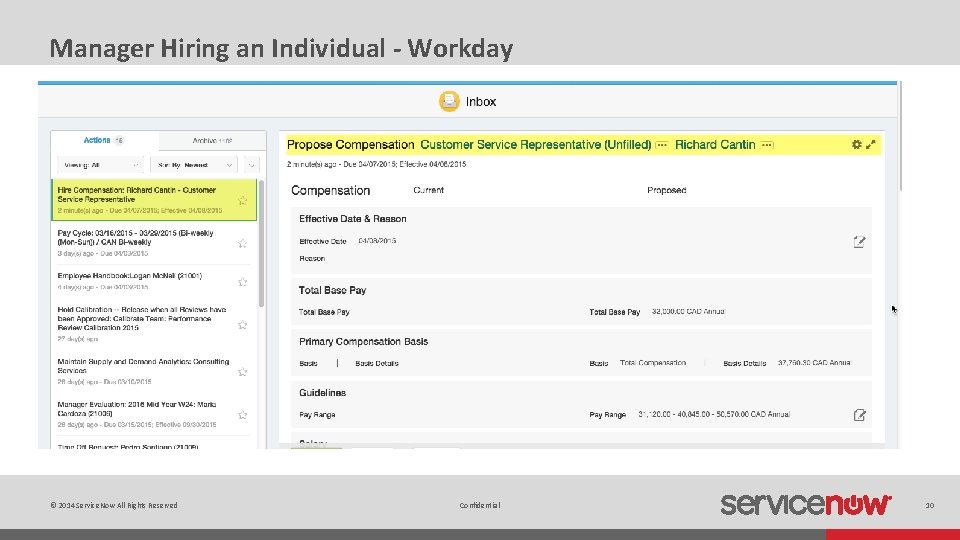Open the settings gear in Propose Compensation header
The width and height of the screenshot is (960, 540).
tap(857, 144)
